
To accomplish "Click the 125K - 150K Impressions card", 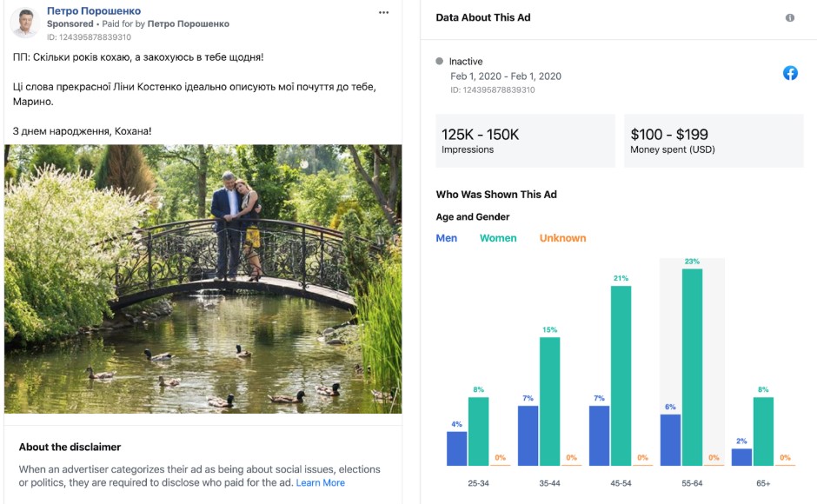I will (525, 141).
